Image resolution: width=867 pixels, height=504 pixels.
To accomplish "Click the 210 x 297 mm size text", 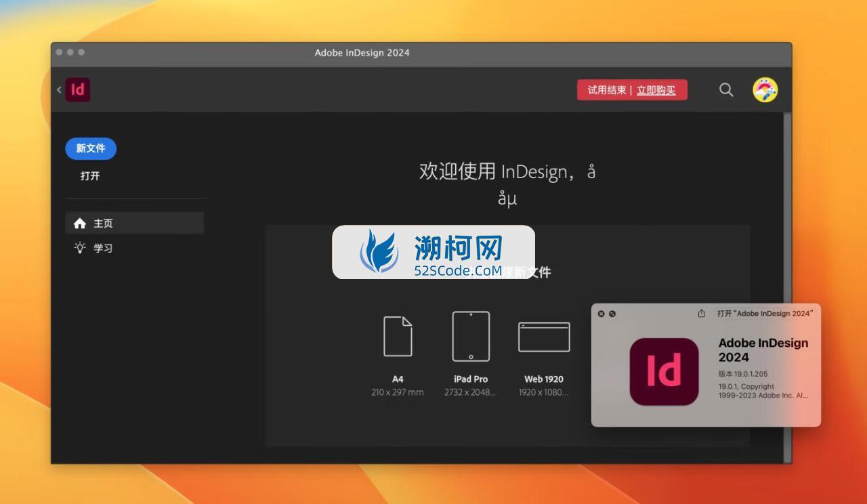I will pos(398,392).
